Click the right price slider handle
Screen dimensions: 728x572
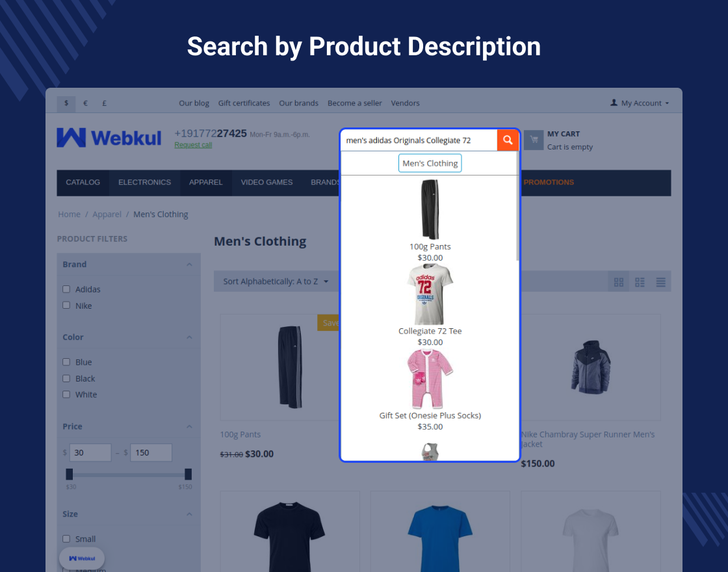pyautogui.click(x=188, y=474)
